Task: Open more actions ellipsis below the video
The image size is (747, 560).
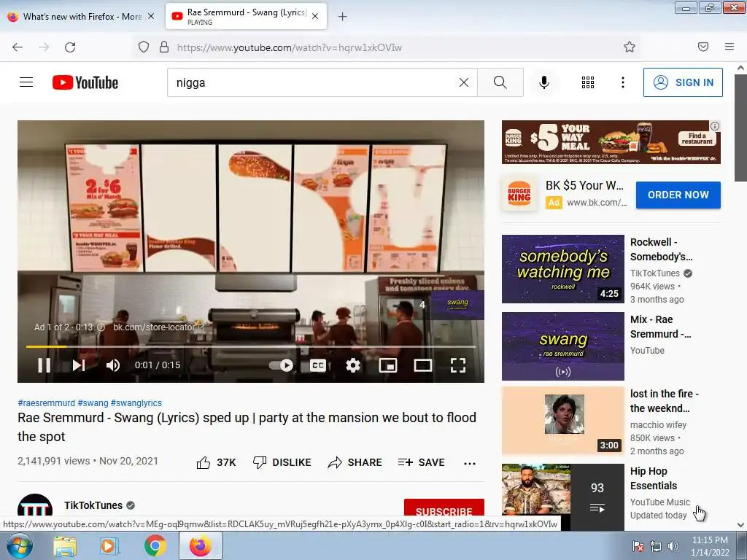Action: click(470, 463)
